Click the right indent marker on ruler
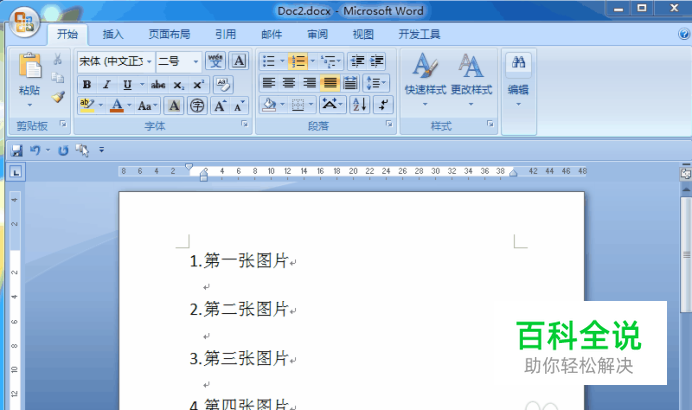Screen dimensions: 692x410 coord(513,173)
